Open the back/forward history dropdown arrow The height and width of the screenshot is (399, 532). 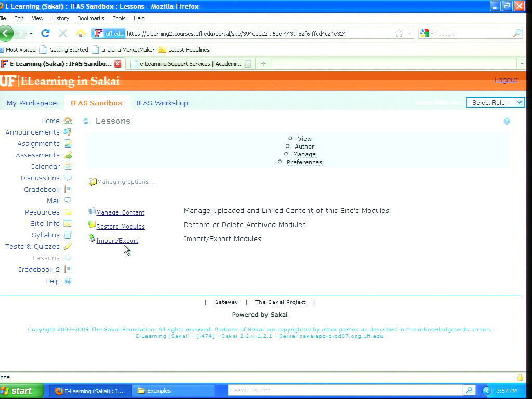click(31, 33)
